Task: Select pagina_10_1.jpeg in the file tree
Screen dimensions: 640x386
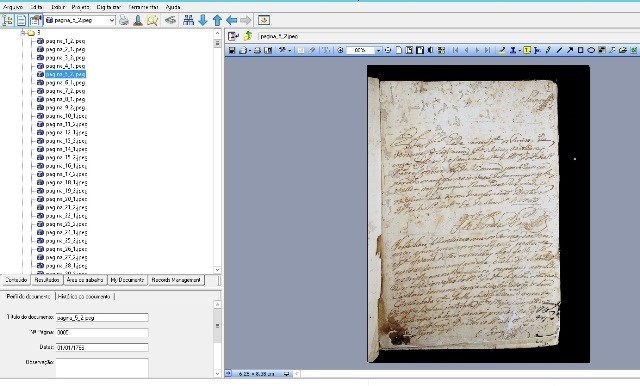Action: pyautogui.click(x=66, y=116)
